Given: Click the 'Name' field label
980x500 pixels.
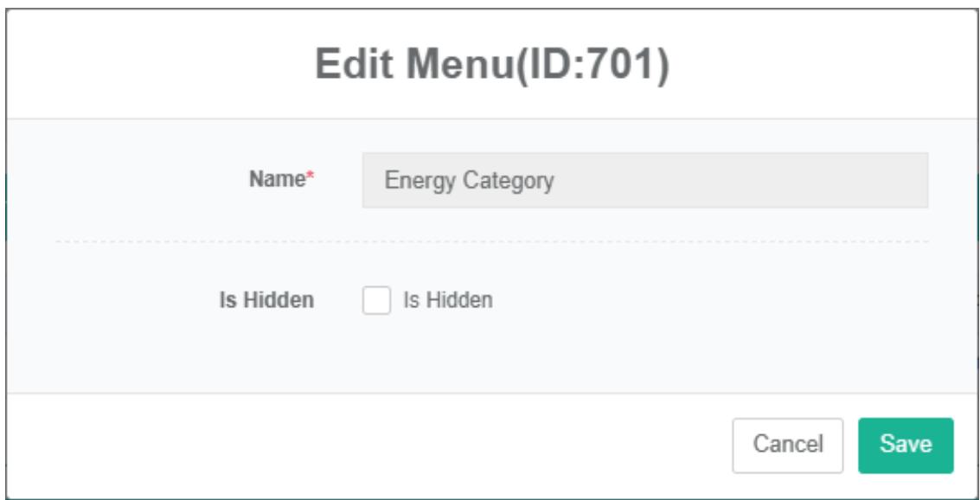Looking at the screenshot, I should (275, 180).
